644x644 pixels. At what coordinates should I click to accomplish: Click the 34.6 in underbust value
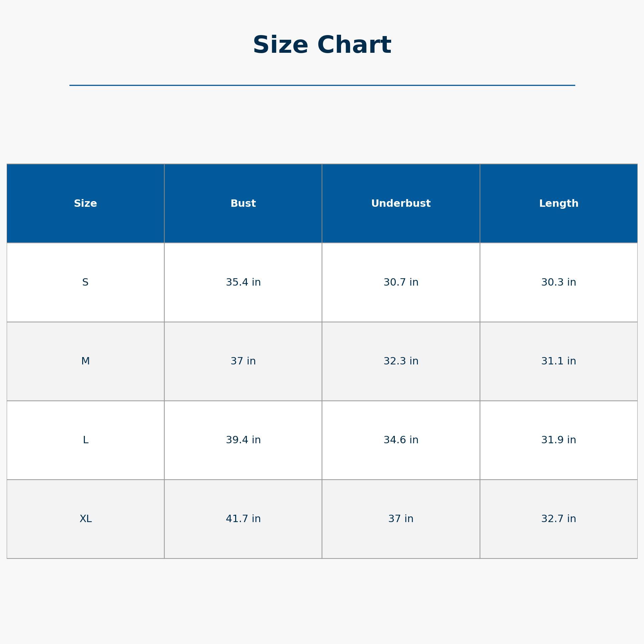coord(401,440)
